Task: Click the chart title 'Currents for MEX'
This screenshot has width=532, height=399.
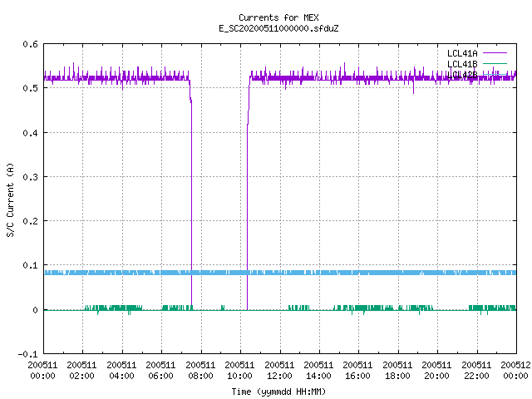Action: point(278,17)
